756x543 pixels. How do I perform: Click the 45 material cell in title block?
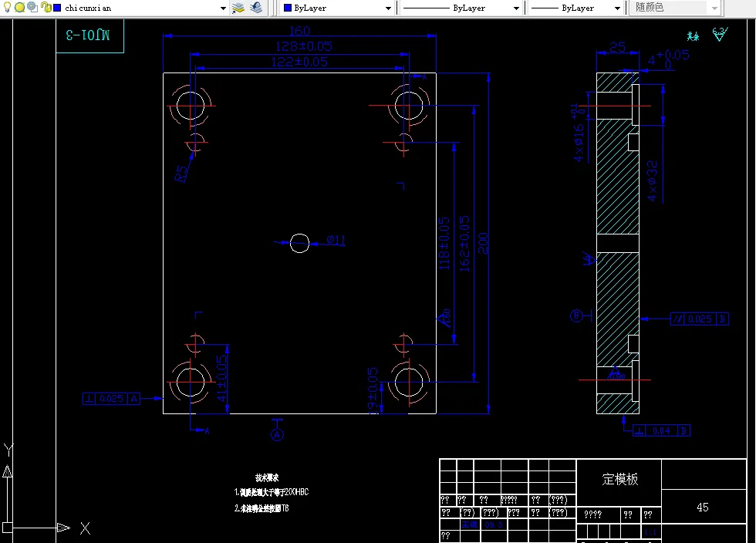(x=703, y=507)
